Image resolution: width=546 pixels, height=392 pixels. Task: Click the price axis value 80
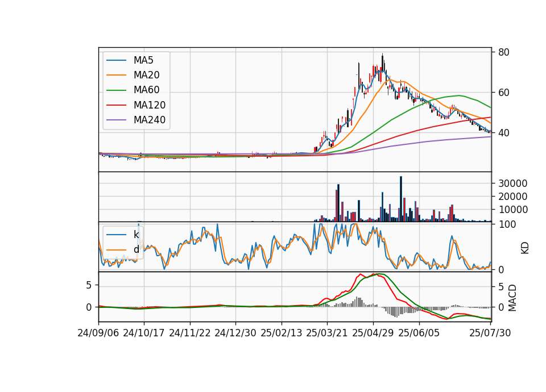tap(503, 52)
